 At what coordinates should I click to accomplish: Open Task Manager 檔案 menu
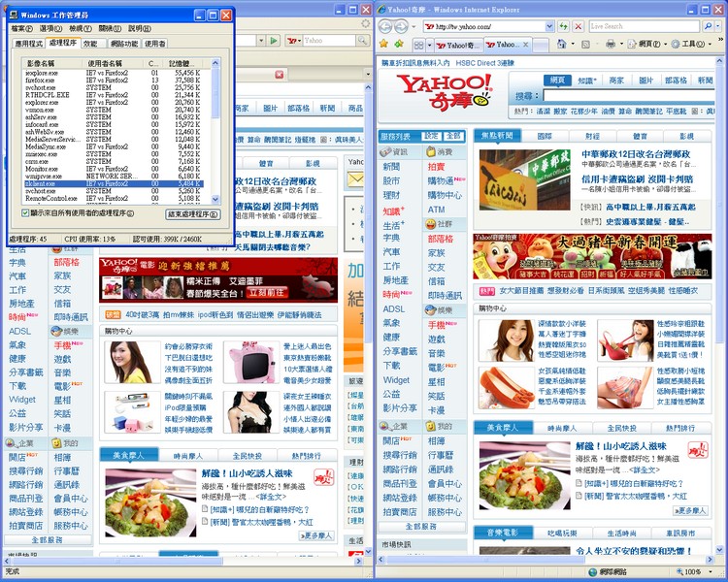click(x=21, y=29)
